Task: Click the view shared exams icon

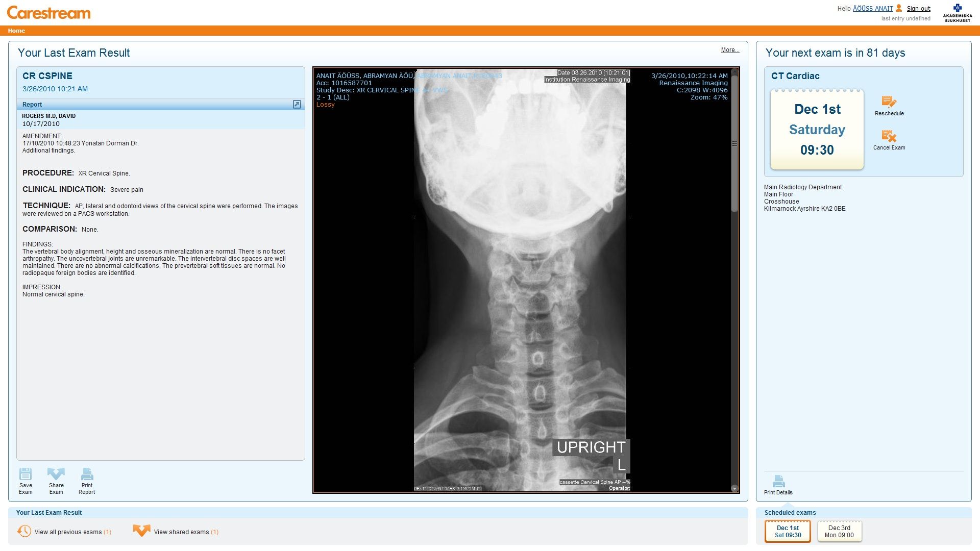Action: coord(141,531)
